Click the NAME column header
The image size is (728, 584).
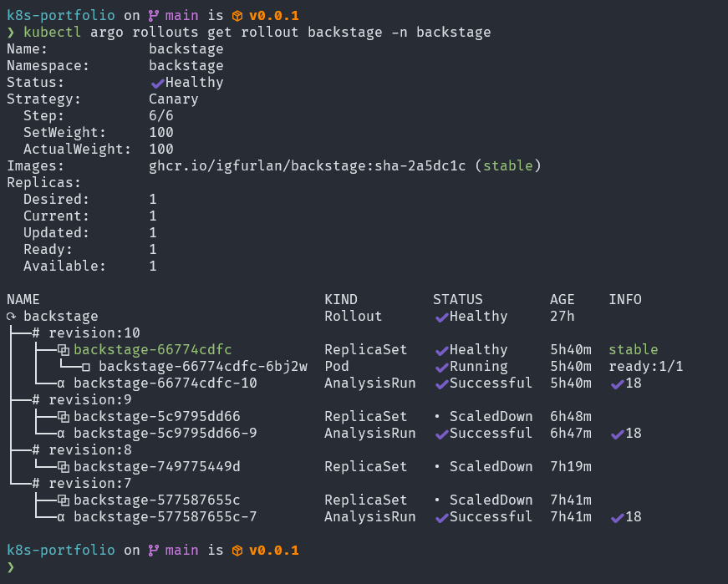[23, 300]
